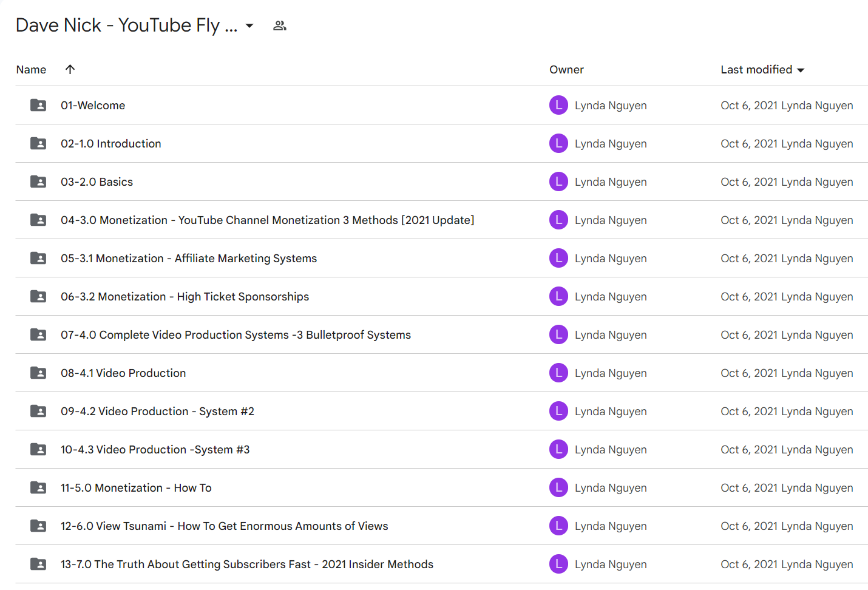Open the 02-1.0 Introduction folder name

coord(111,144)
